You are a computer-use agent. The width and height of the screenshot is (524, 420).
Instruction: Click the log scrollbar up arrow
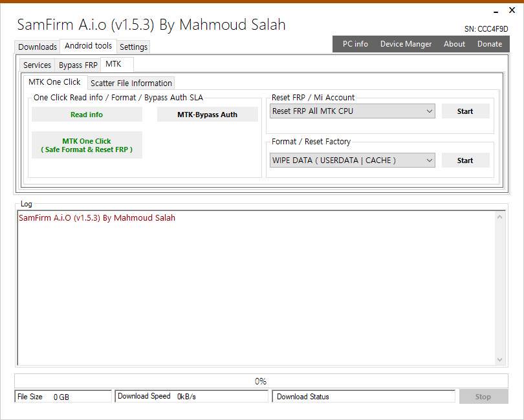500,217
